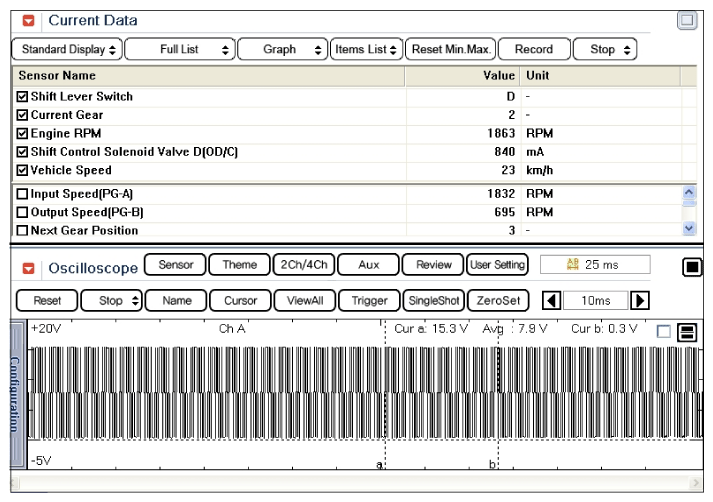Open the Full List dropdown
The width and height of the screenshot is (713, 502).
coord(180,49)
